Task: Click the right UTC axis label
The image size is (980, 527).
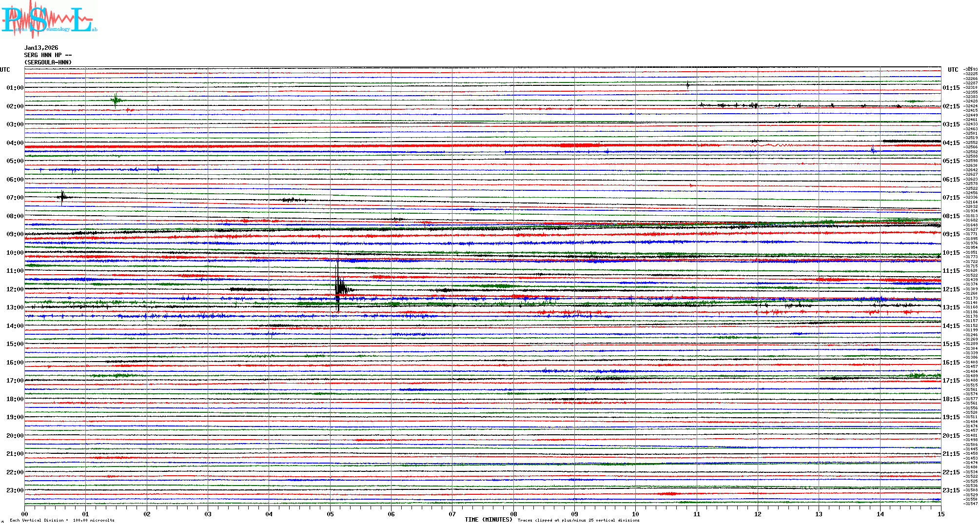Action: pyautogui.click(x=953, y=70)
